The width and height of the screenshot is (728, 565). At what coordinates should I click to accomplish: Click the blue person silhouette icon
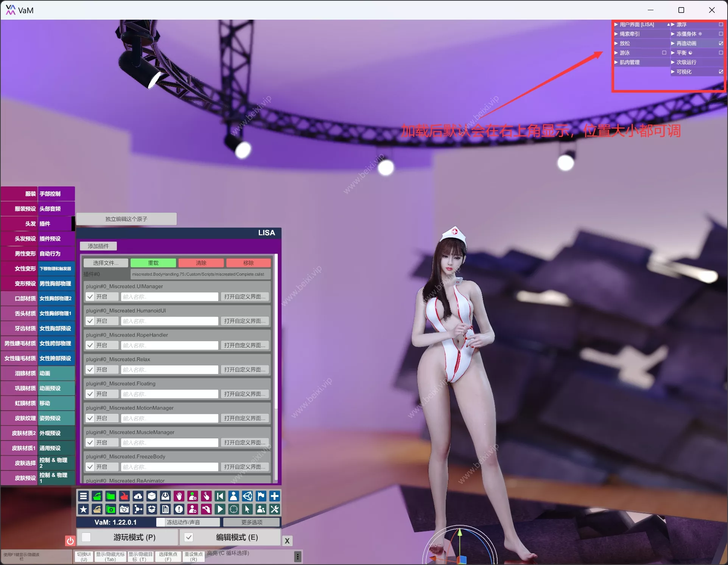(x=233, y=496)
